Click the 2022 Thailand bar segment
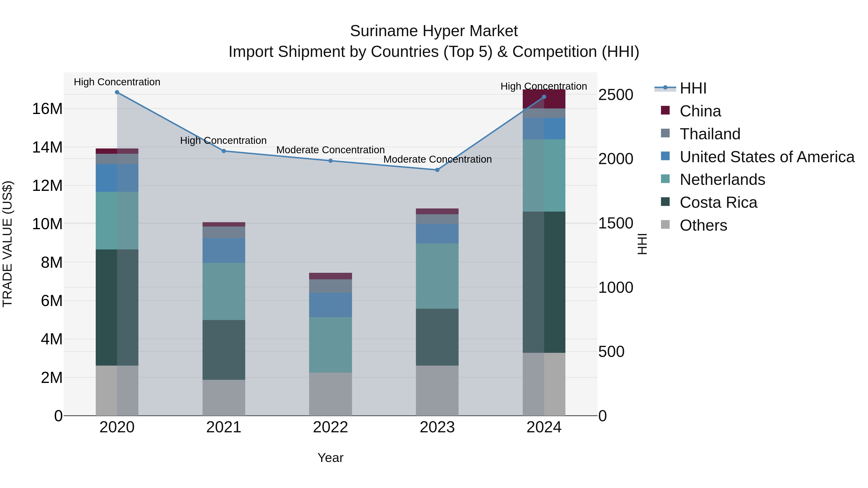 [331, 286]
